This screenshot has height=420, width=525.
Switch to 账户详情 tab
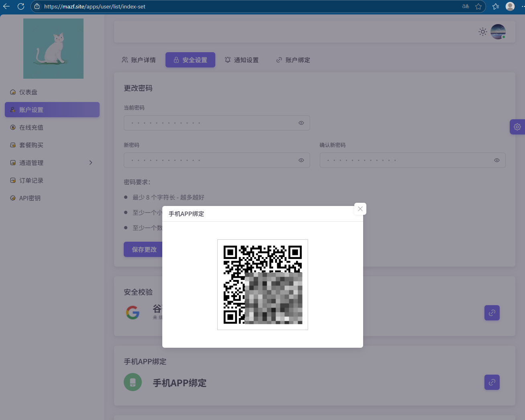[x=139, y=60]
